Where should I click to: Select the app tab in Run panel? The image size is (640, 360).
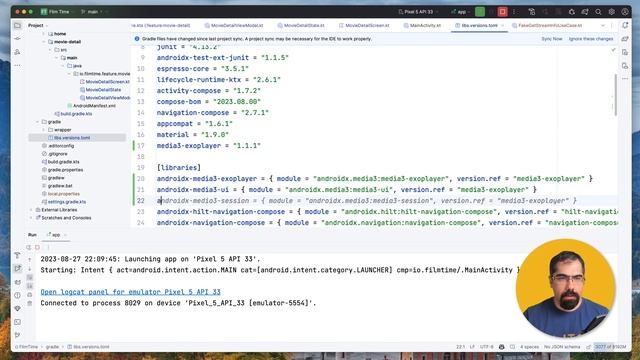pyautogui.click(x=56, y=235)
